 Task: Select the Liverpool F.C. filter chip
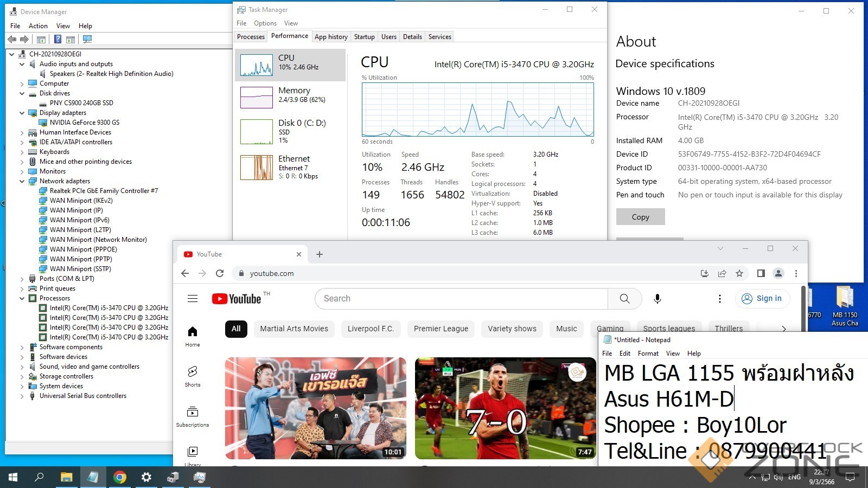pyautogui.click(x=371, y=329)
